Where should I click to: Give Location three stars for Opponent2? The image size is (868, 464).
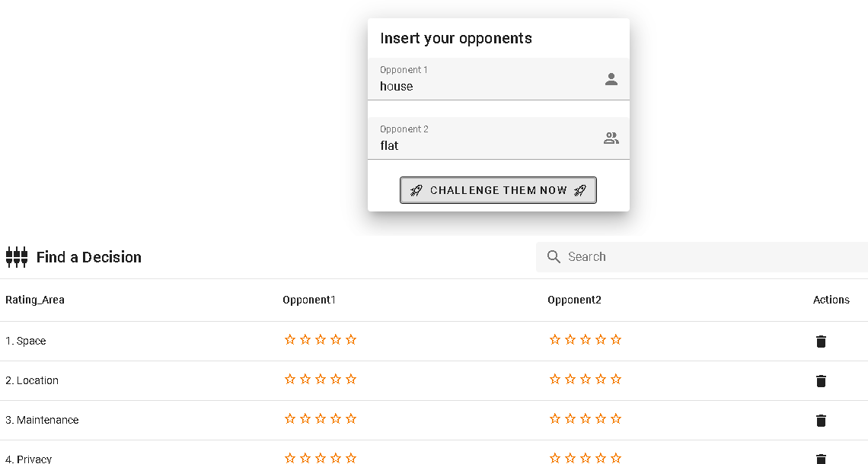(586, 380)
